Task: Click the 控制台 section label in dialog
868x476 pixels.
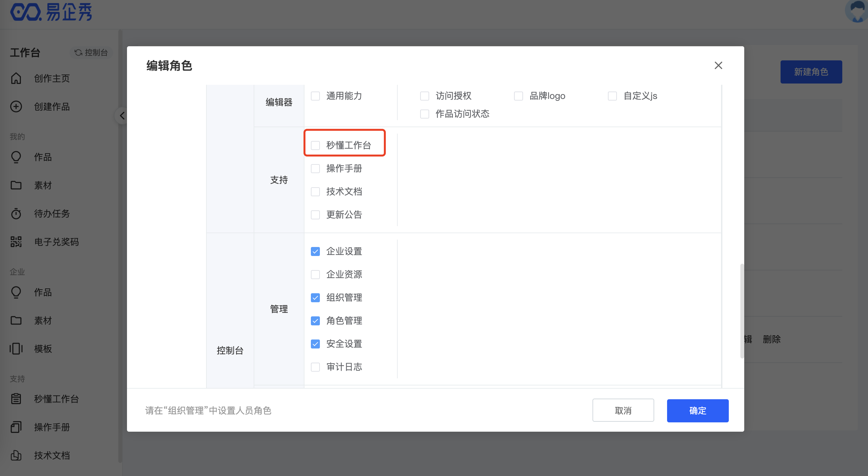Action: click(230, 350)
